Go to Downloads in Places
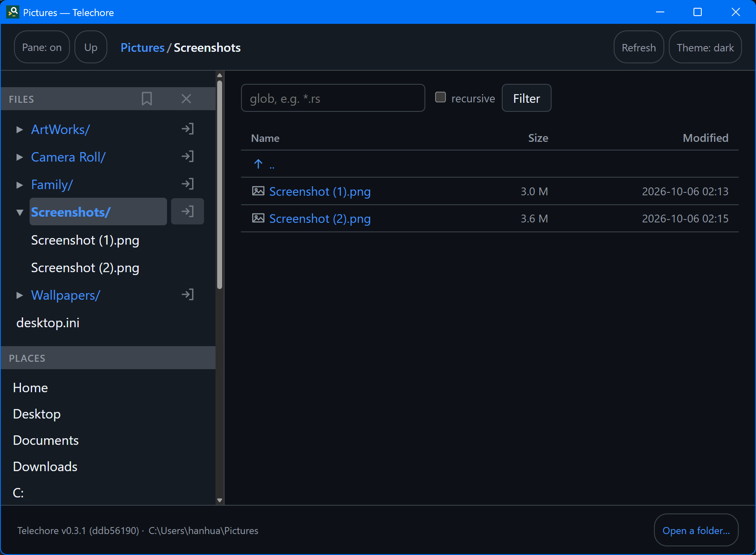 coord(45,467)
